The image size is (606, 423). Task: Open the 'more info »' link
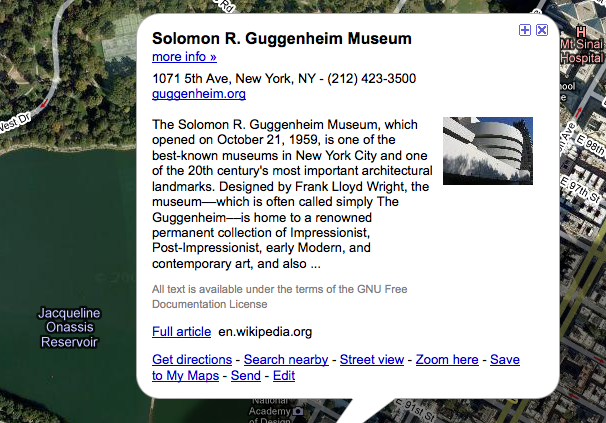coord(184,57)
